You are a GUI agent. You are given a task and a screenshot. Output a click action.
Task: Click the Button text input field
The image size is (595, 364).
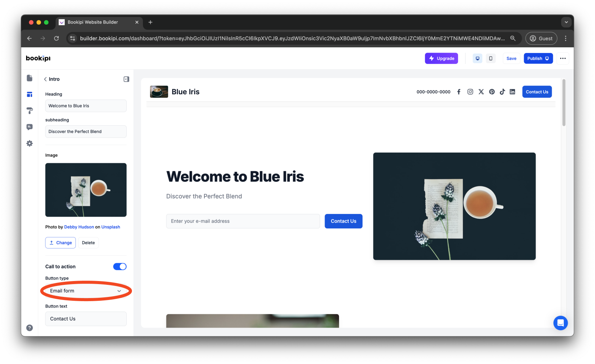(86, 319)
